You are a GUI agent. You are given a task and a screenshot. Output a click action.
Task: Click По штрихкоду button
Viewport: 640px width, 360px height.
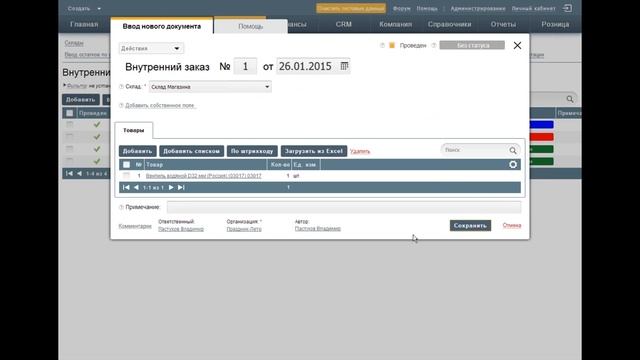(x=252, y=151)
